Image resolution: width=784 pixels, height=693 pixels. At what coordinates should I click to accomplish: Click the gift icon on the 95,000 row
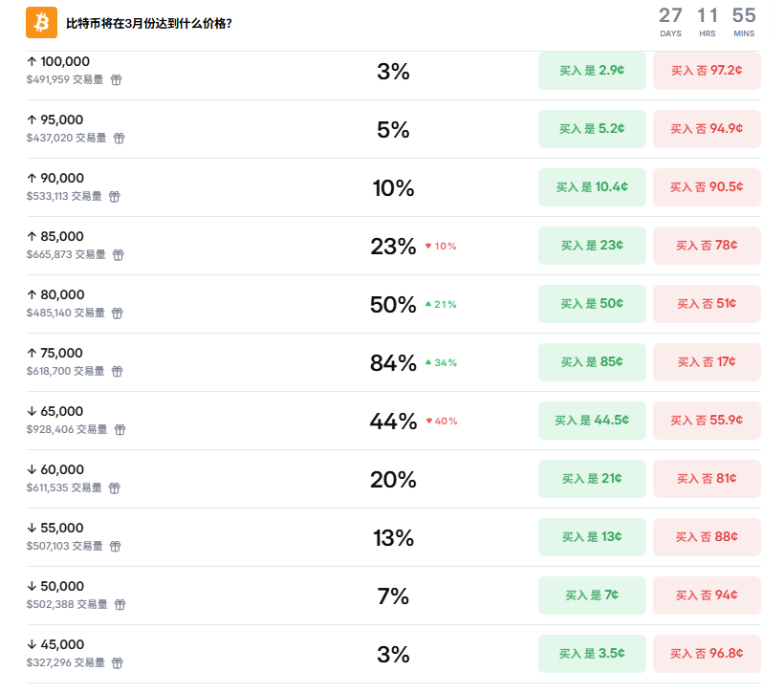tap(118, 139)
